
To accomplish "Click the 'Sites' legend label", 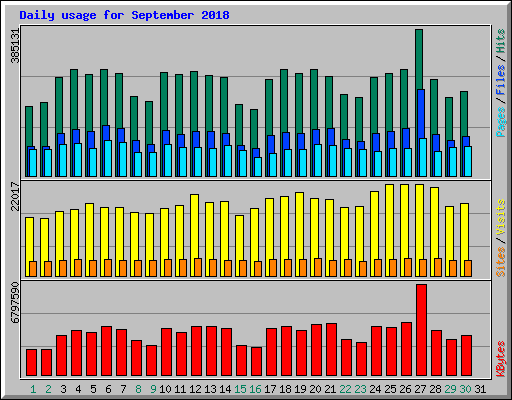I will coord(501,262).
